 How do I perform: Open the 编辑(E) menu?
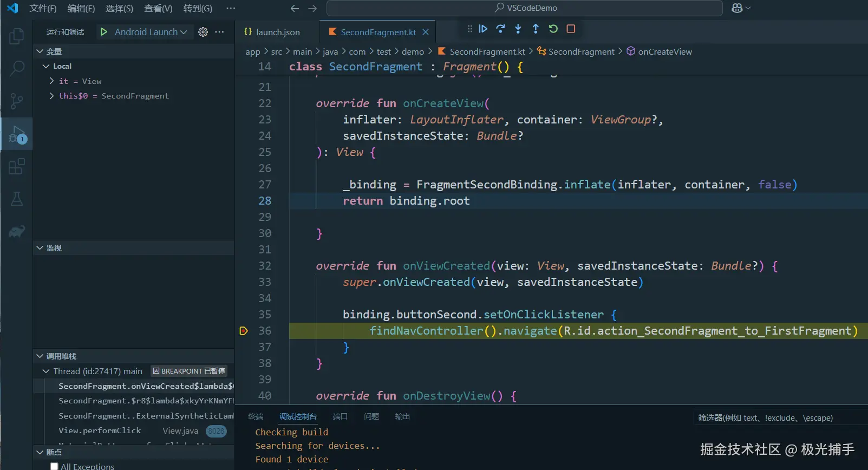(x=81, y=8)
